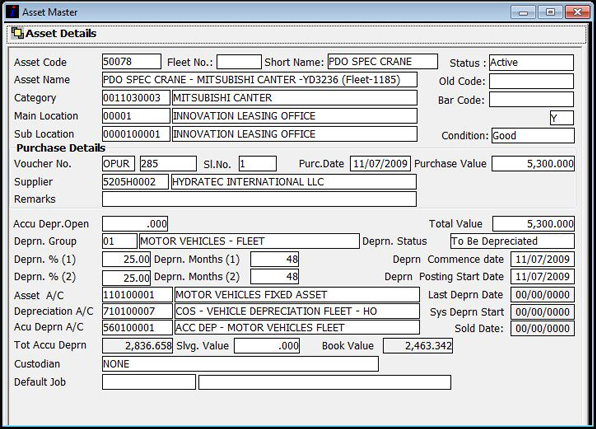This screenshot has width=596, height=429.
Task: Click the Y flag field above Condition
Action: 561,118
